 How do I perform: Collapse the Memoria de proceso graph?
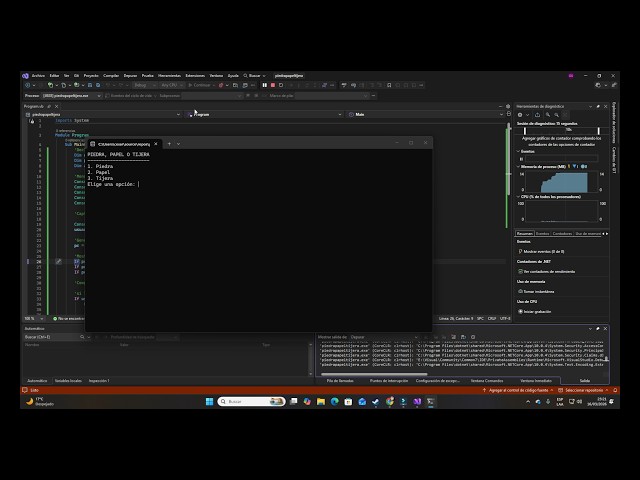pyautogui.click(x=518, y=167)
